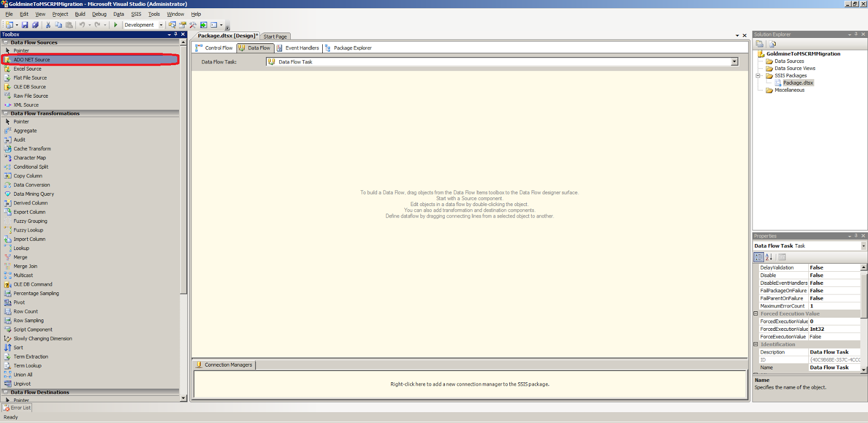Select GoldmineToMSCRMMigration project node
The width and height of the screenshot is (868, 423).
click(x=803, y=54)
